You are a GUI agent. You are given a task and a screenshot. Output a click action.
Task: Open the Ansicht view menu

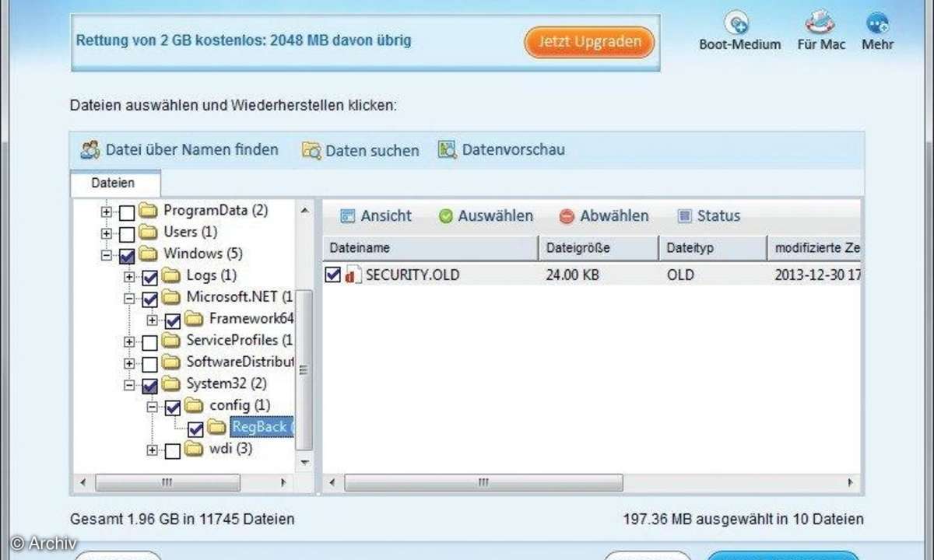click(376, 216)
